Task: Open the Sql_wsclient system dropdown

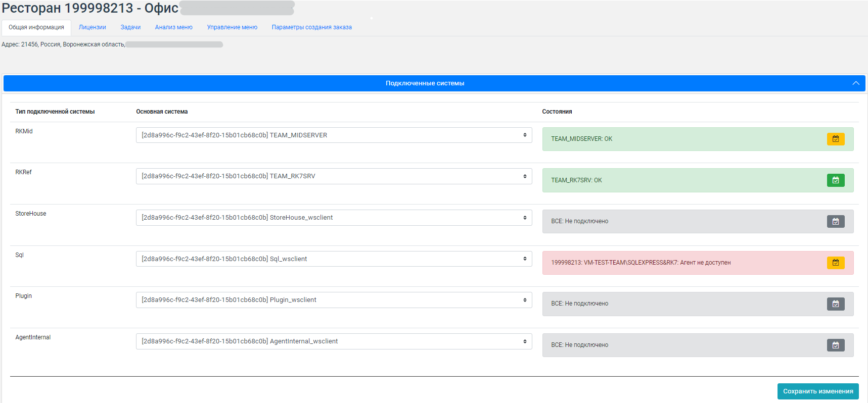Action: click(x=334, y=259)
